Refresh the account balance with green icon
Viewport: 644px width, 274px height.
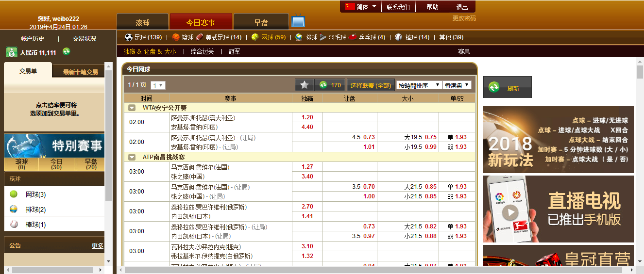point(66,52)
